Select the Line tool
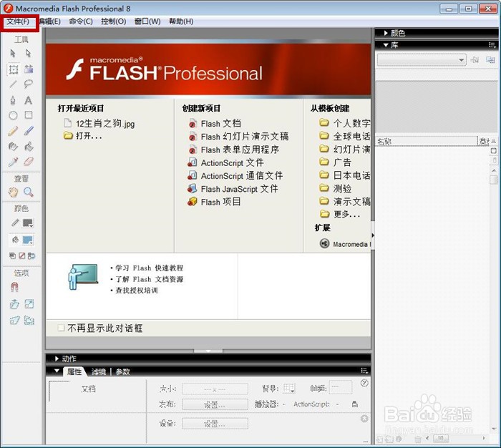The width and height of the screenshot is (501, 448). (13, 84)
